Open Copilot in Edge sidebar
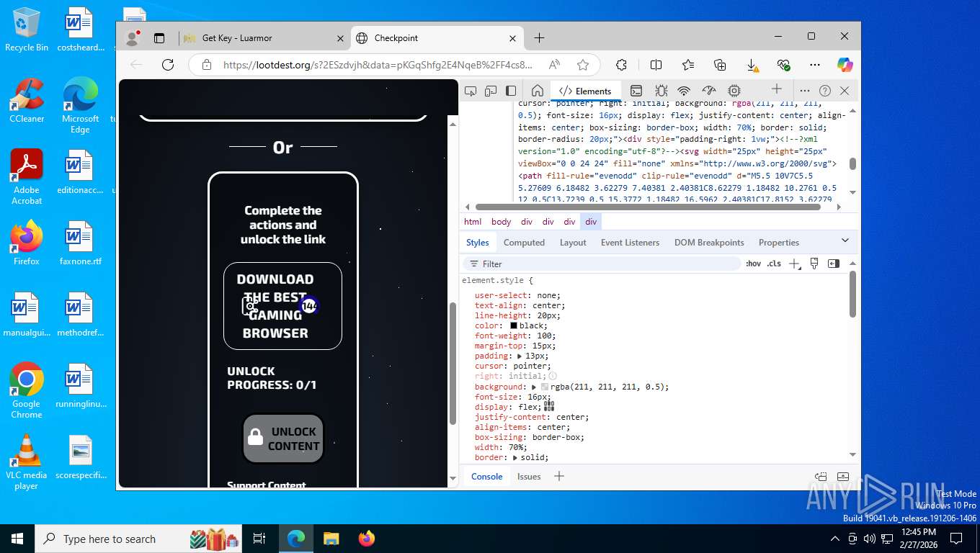980x553 pixels. 845,65
